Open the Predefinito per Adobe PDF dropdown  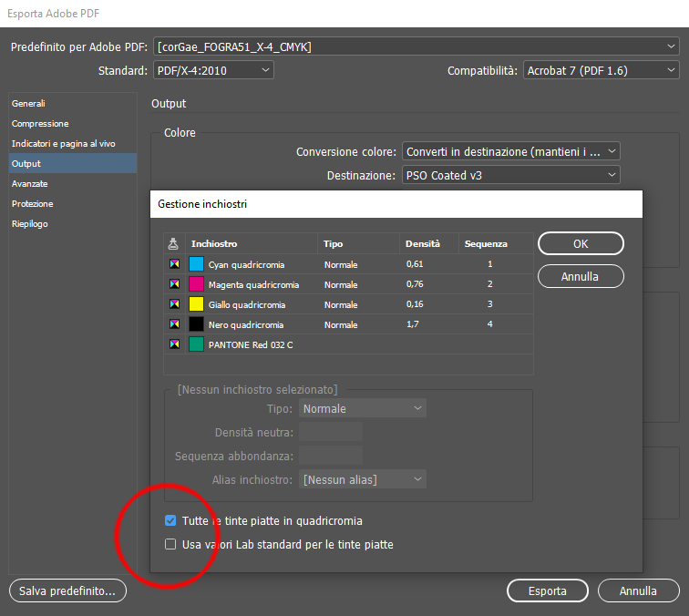pyautogui.click(x=416, y=46)
